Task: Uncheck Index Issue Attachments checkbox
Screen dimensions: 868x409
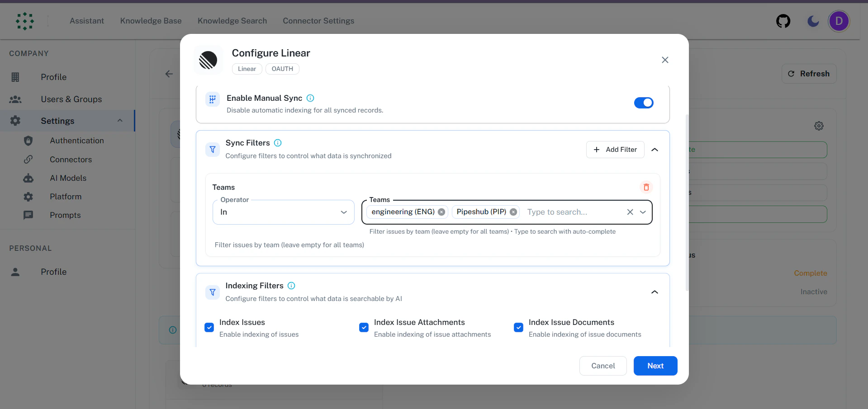Action: (364, 327)
